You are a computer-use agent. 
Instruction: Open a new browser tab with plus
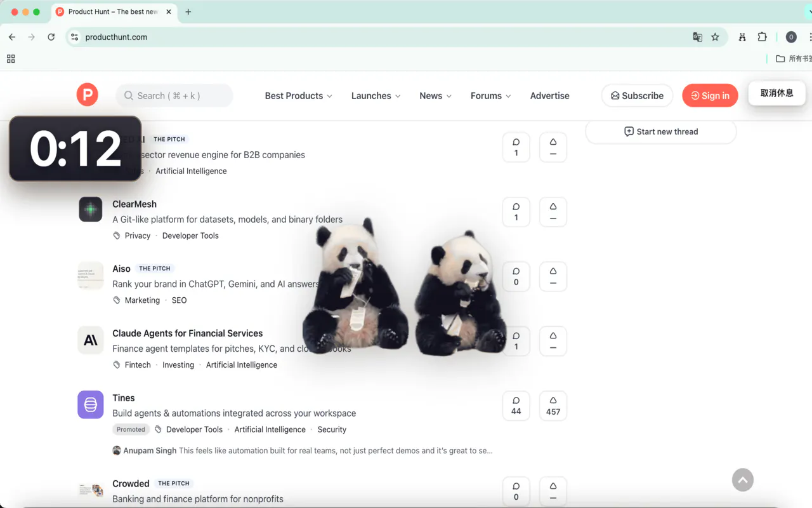point(188,11)
